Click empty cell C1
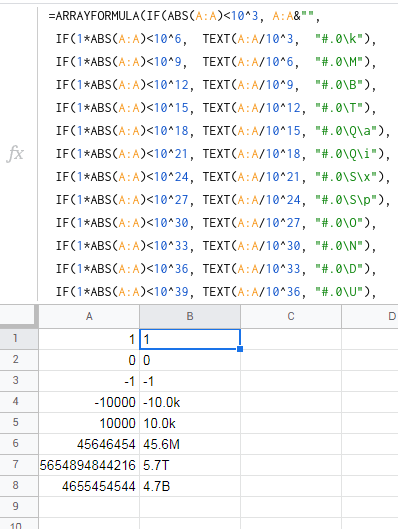The width and height of the screenshot is (398, 529). point(291,339)
